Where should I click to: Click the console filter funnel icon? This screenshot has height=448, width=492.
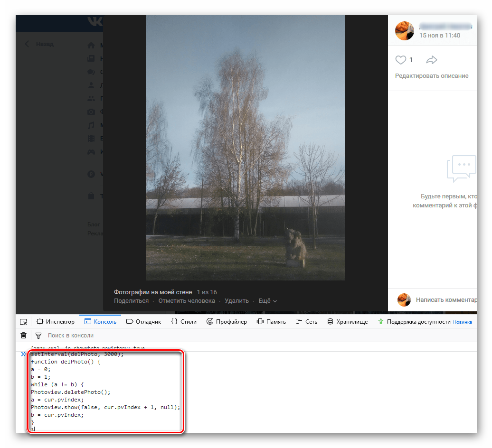pos(38,336)
